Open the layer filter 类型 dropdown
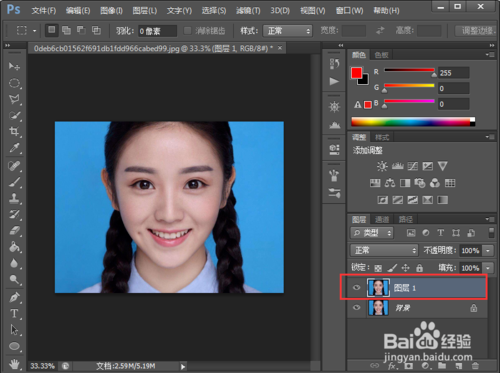The width and height of the screenshot is (500, 373). 372,233
